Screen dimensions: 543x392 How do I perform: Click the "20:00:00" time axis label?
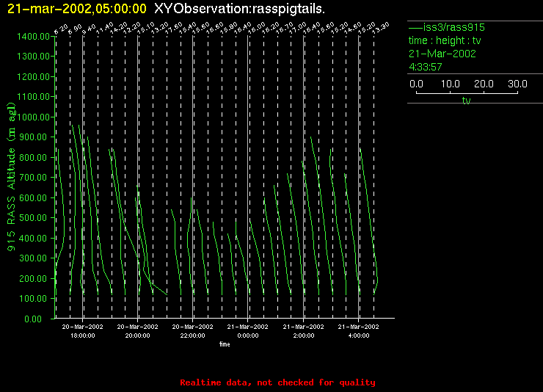pos(137,335)
